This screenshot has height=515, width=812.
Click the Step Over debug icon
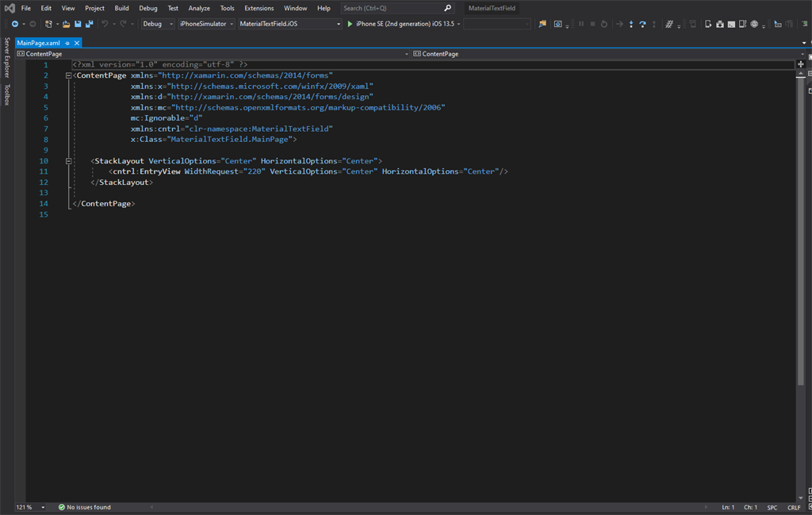(642, 24)
